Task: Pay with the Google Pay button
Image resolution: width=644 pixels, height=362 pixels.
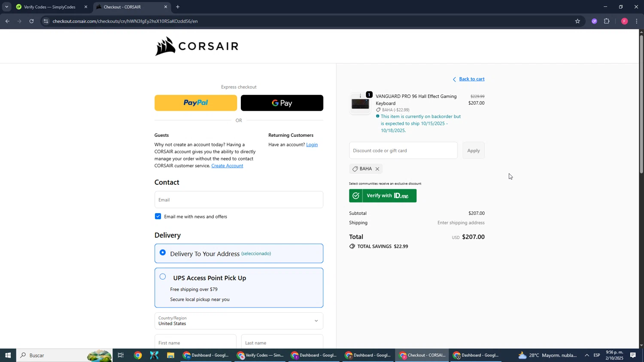Action: point(282,103)
